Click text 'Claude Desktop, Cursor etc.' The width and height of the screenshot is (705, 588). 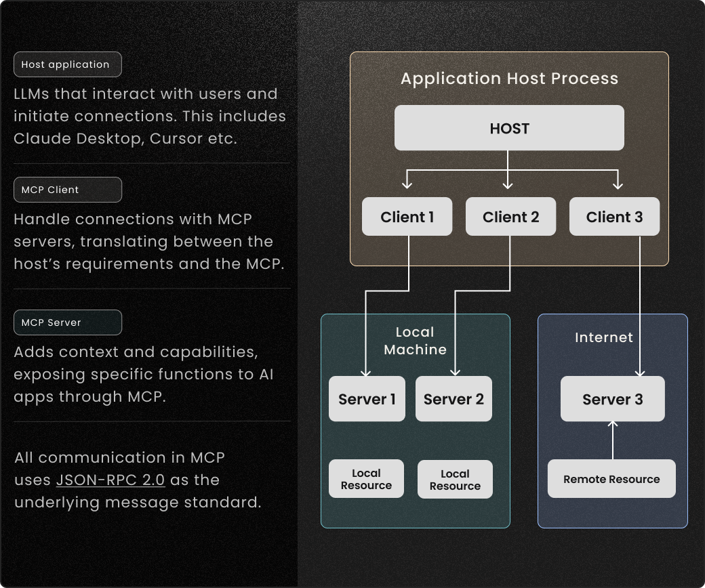[125, 139]
